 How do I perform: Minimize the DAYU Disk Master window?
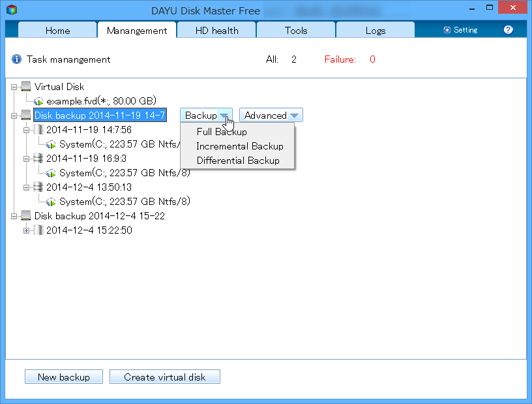(x=472, y=8)
